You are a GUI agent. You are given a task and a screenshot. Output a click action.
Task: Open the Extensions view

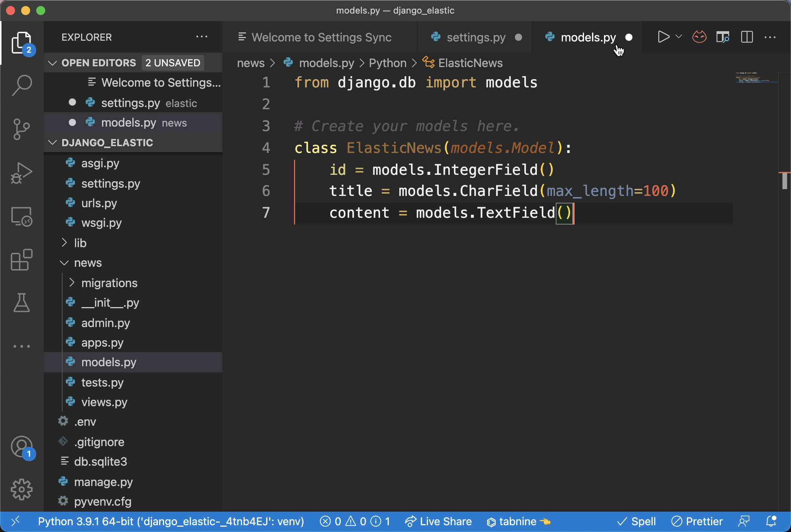(x=21, y=260)
